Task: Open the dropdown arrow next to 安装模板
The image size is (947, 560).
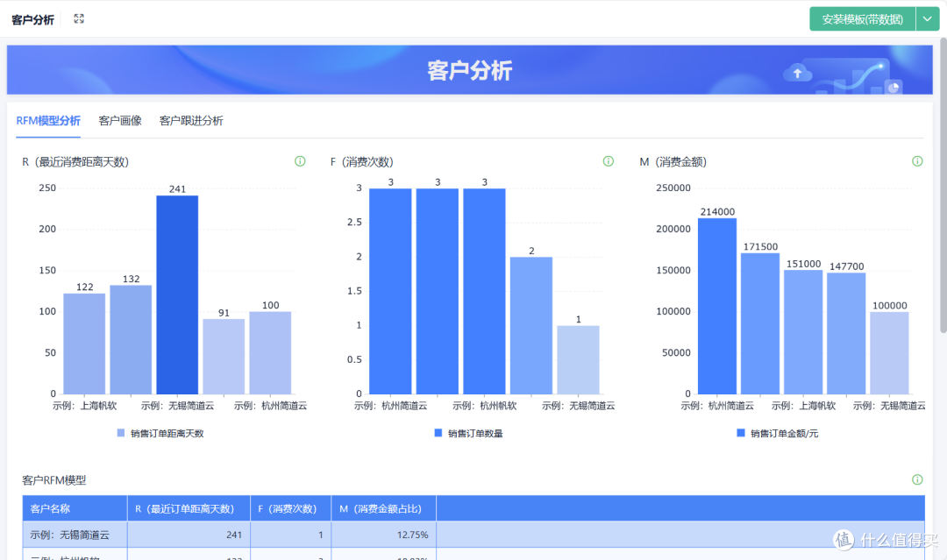Action: click(x=928, y=19)
